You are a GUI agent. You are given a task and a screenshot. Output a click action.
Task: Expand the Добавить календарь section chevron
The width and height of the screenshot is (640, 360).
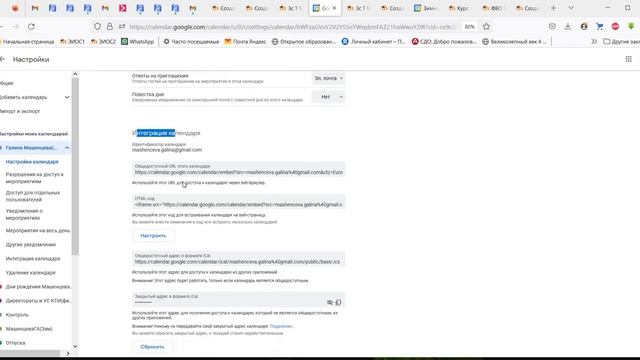point(67,97)
